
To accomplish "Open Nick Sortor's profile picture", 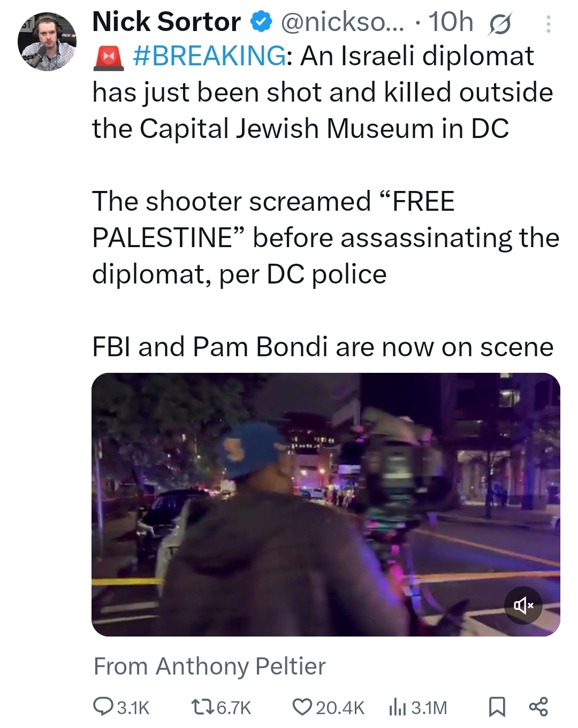I will (x=47, y=42).
